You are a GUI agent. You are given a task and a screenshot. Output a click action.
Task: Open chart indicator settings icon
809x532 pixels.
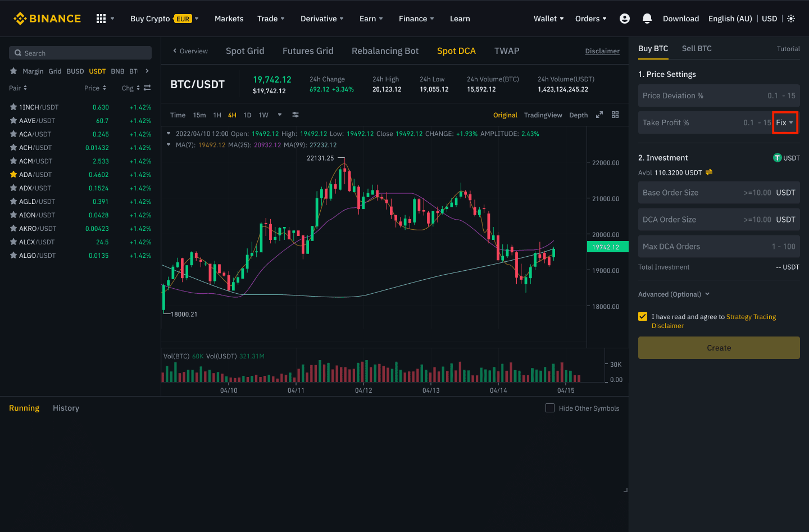pyautogui.click(x=296, y=115)
